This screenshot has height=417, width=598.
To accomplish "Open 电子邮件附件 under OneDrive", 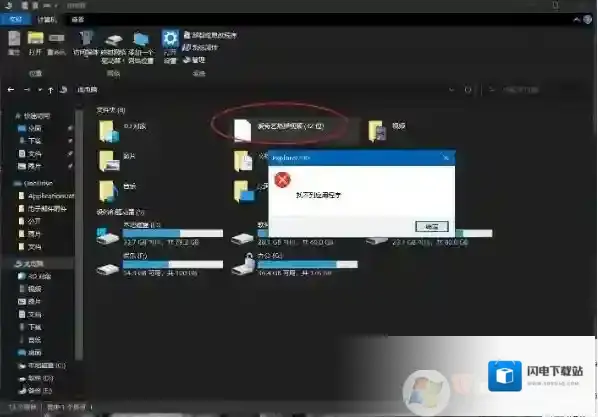I will pos(47,209).
